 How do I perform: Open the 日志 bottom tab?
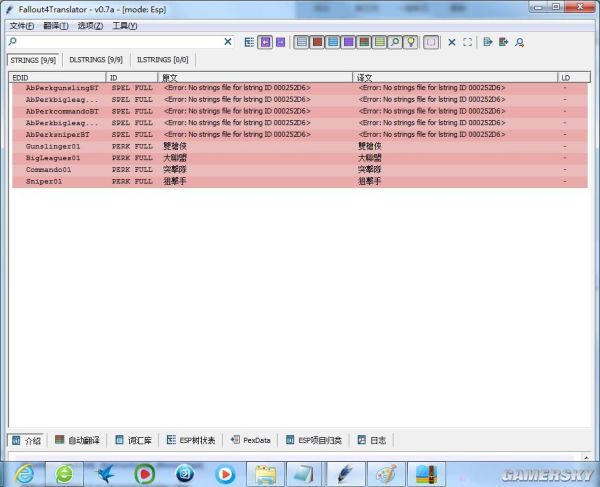click(372, 440)
